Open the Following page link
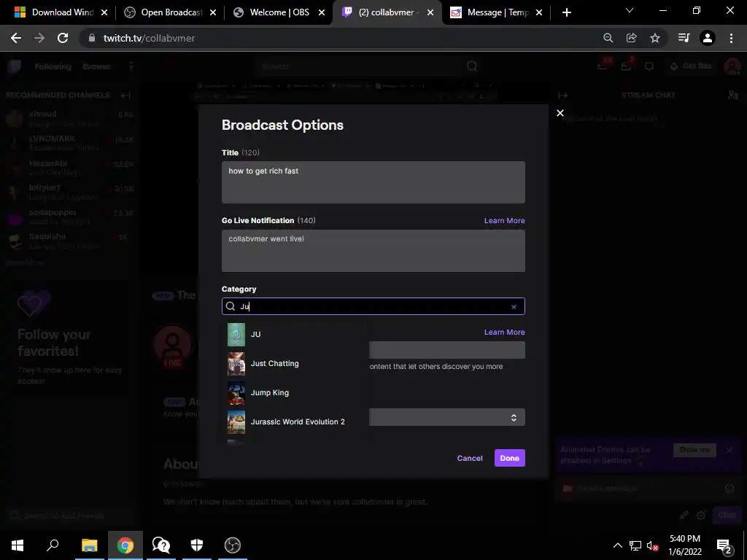 point(53,66)
